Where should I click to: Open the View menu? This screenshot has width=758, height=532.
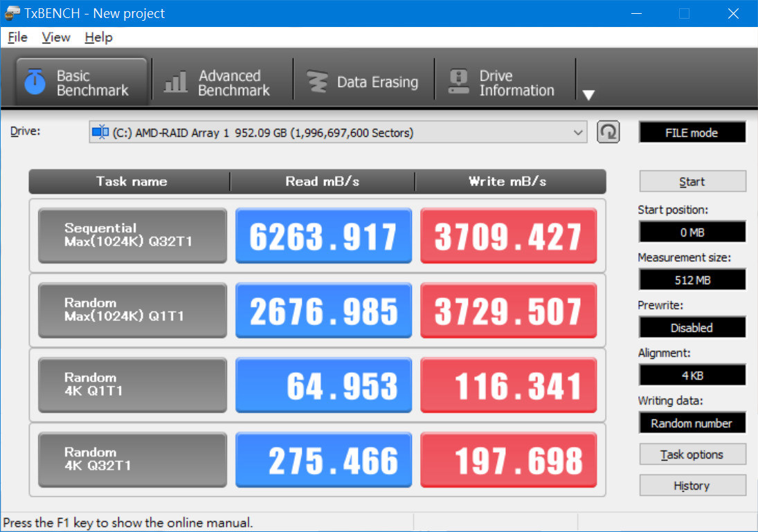pos(55,37)
